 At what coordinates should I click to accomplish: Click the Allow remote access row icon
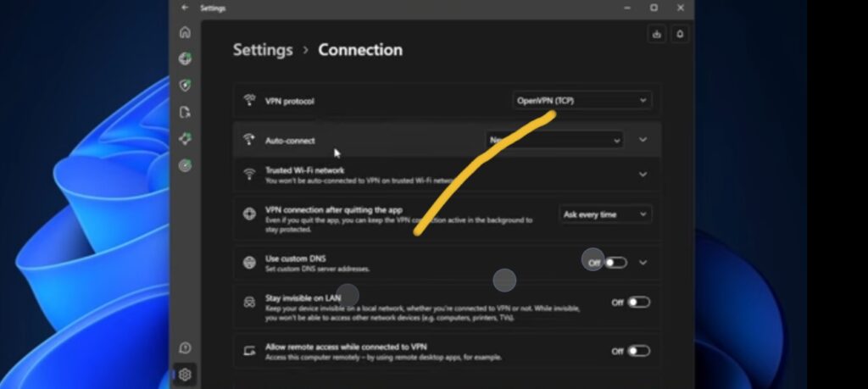point(250,351)
